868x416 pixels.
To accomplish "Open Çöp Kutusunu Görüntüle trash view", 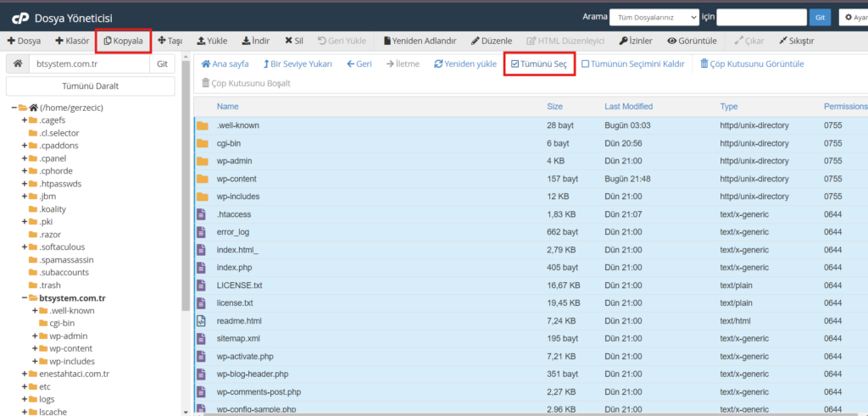I will coord(752,64).
